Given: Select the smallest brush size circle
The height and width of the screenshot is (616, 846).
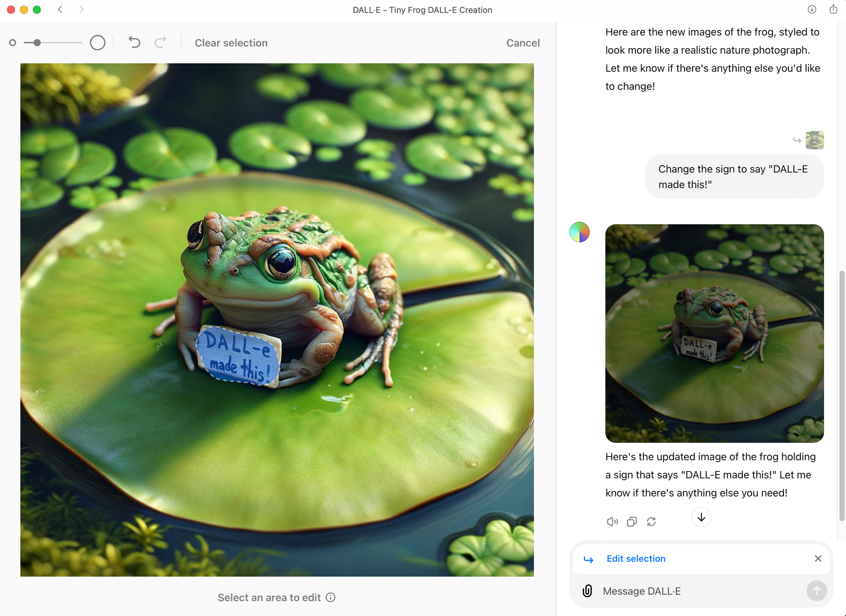Looking at the screenshot, I should coord(13,43).
